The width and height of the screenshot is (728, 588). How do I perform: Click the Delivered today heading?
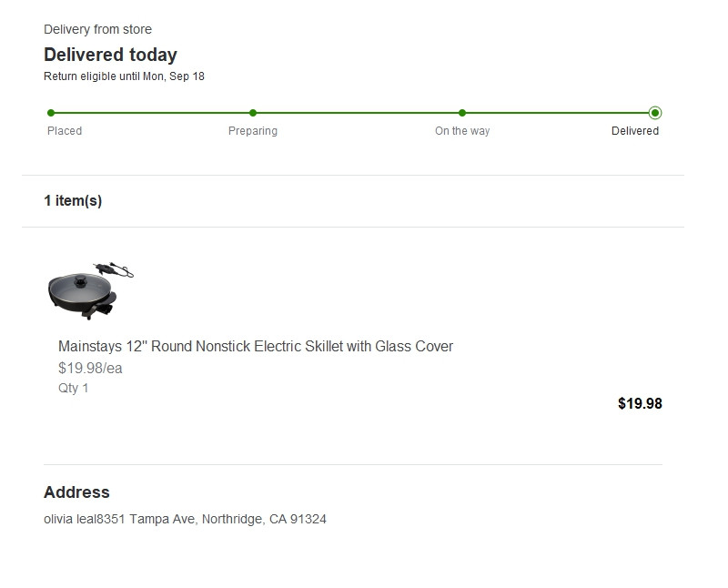[110, 55]
